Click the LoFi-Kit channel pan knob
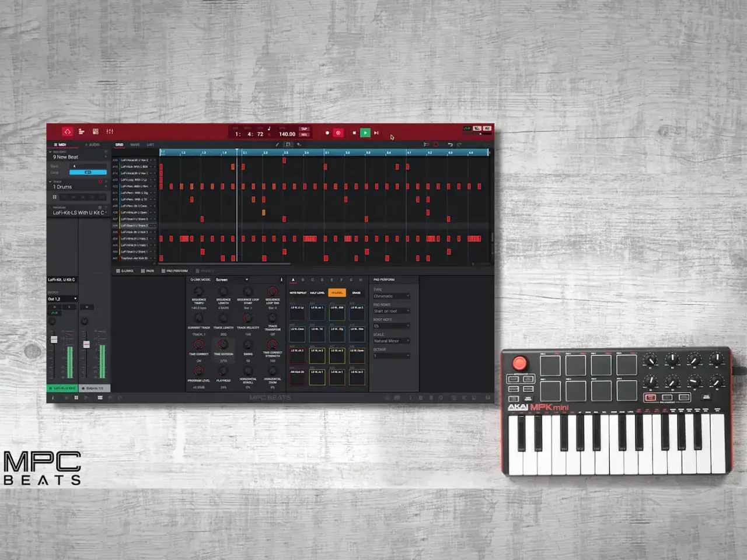Viewport: 747px width, 560px height. coord(53,321)
